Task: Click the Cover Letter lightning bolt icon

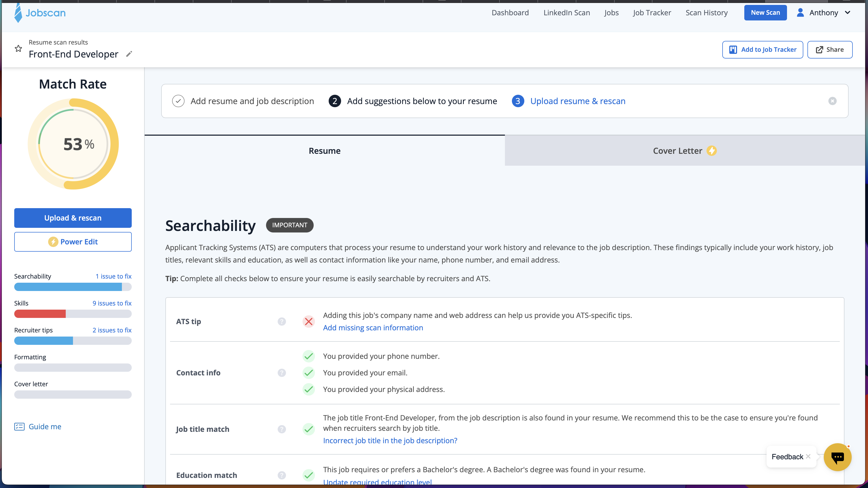Action: point(712,151)
